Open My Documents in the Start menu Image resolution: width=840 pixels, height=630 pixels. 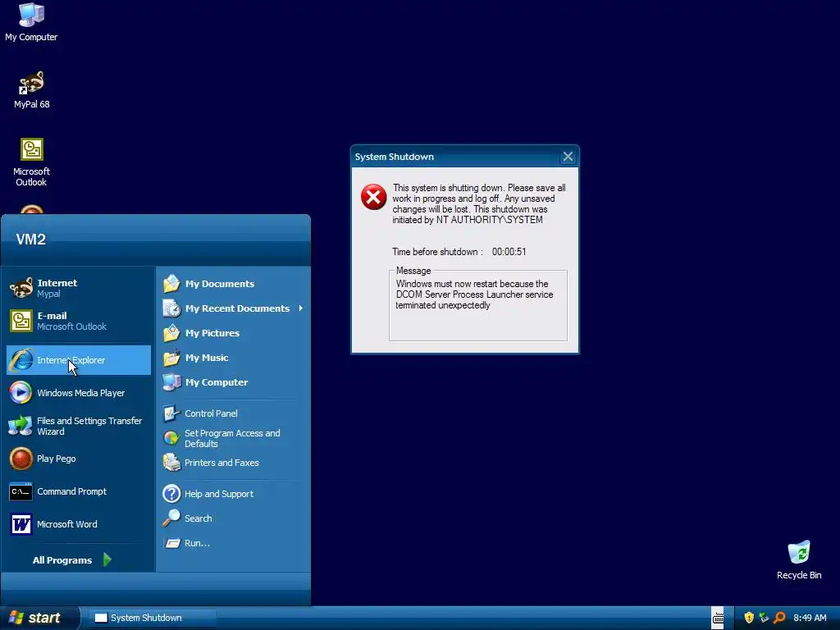click(x=233, y=283)
